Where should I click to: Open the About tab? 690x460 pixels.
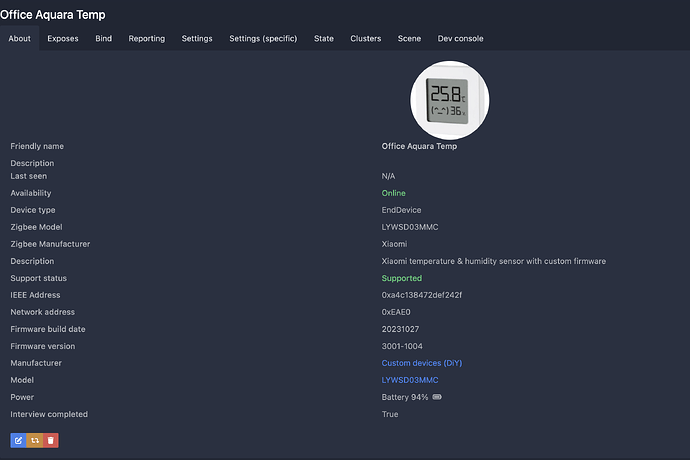[19, 38]
